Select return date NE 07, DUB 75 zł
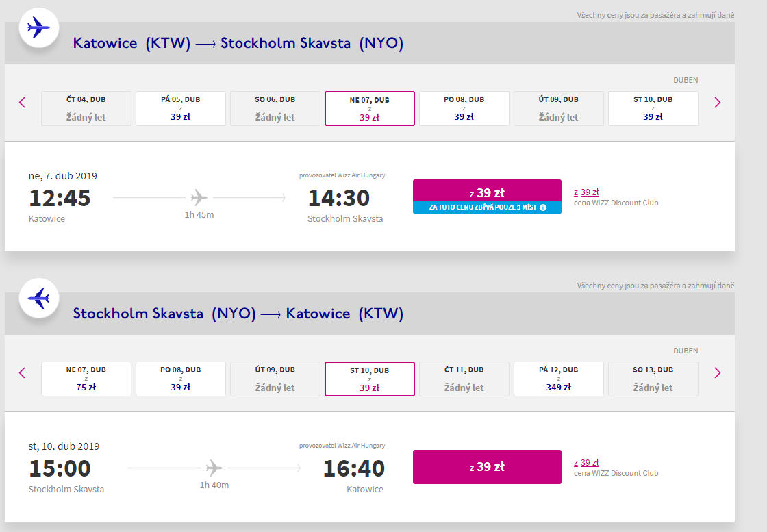 [x=86, y=379]
